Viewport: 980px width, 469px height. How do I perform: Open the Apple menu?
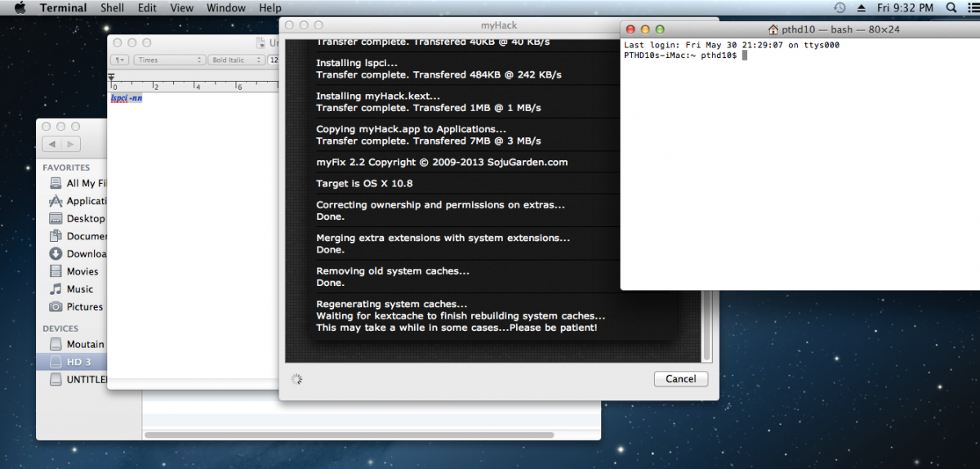coord(20,8)
